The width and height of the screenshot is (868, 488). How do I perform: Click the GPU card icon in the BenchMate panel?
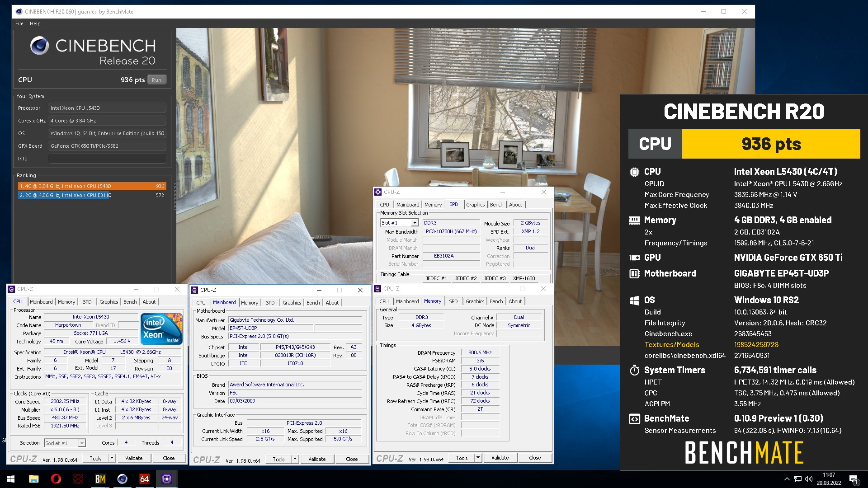pos(634,258)
